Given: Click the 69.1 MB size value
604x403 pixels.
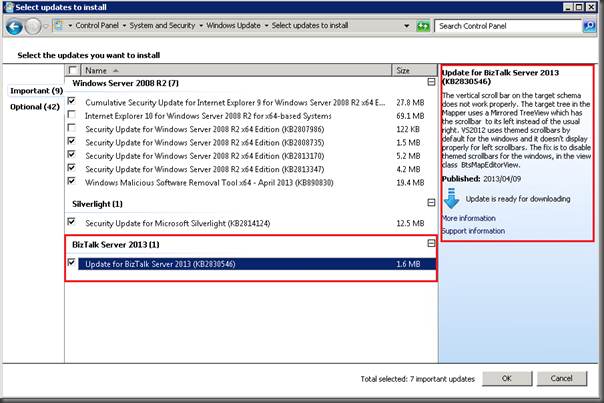Looking at the screenshot, I should click(410, 116).
